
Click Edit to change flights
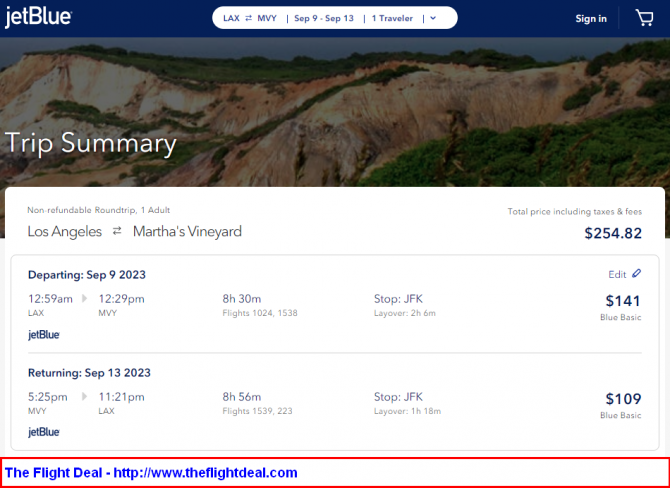[617, 274]
